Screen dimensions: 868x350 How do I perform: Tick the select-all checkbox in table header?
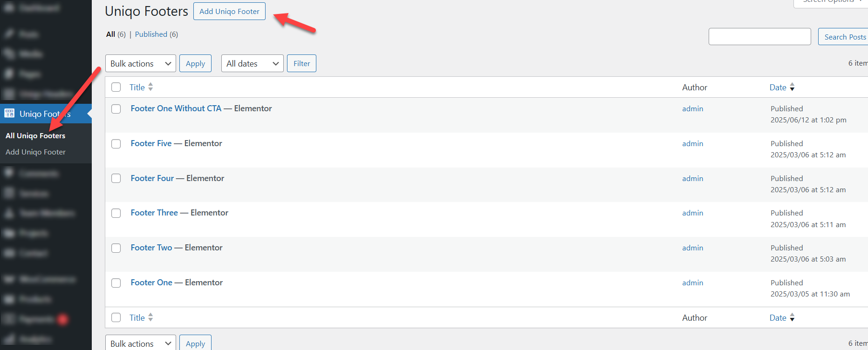click(x=116, y=87)
